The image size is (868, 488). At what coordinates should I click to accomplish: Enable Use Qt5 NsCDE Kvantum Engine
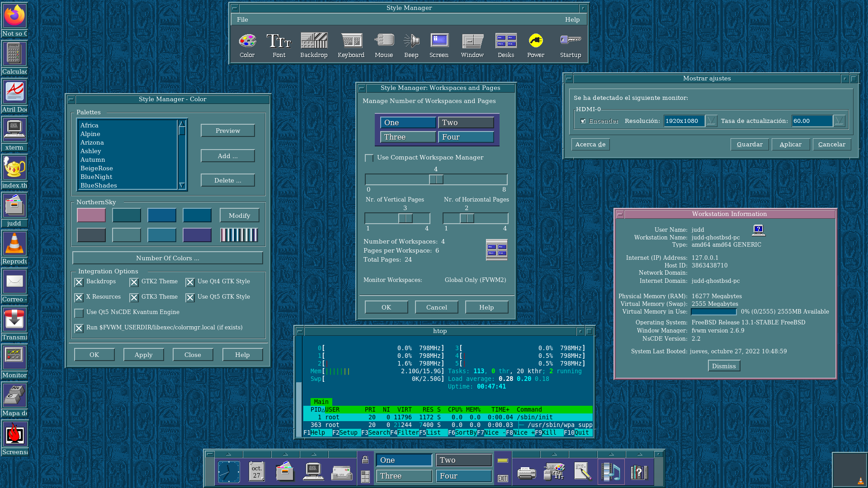pyautogui.click(x=79, y=313)
